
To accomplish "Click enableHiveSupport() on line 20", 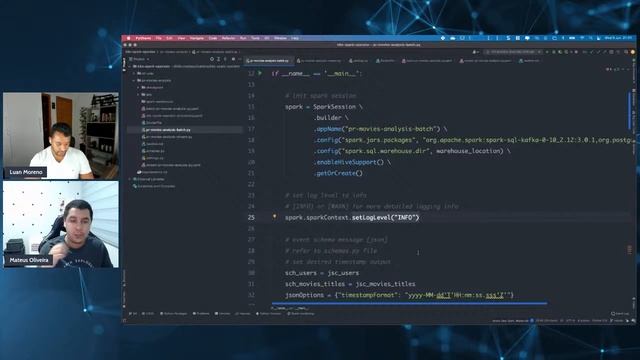I will click(350, 162).
